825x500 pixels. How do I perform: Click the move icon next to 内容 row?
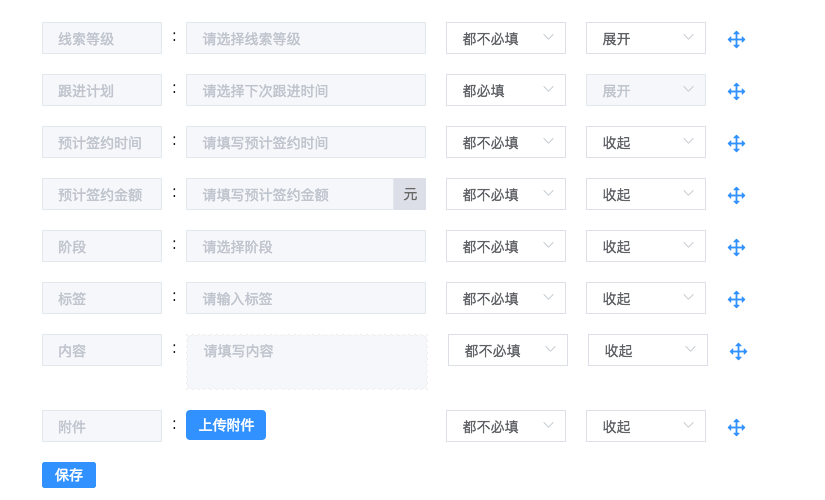click(738, 352)
